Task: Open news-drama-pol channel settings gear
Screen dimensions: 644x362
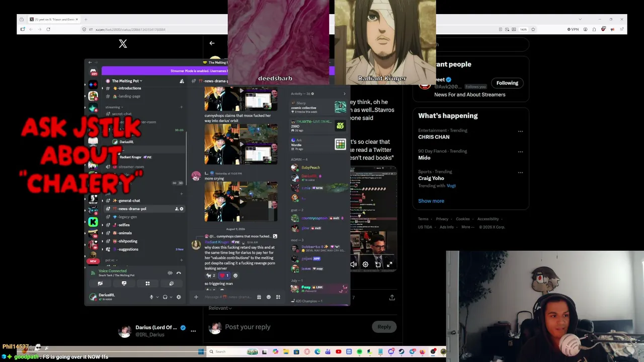Action: pyautogui.click(x=182, y=209)
